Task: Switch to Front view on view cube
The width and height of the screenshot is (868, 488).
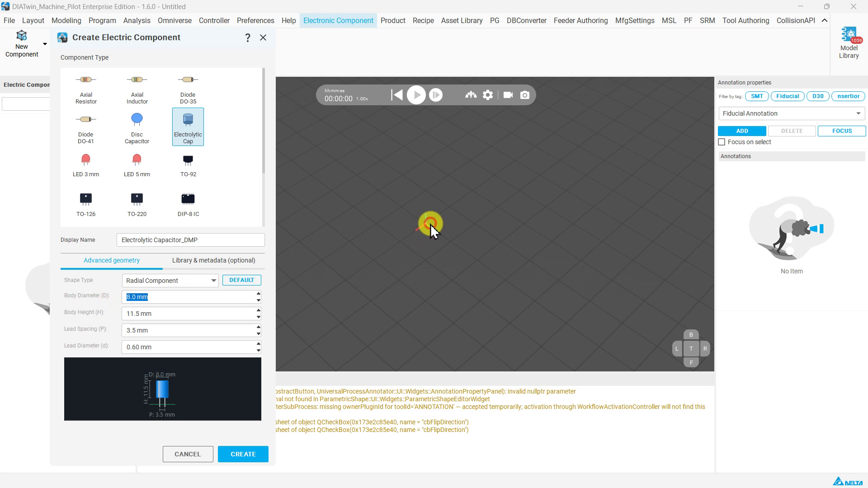Action: [691, 362]
